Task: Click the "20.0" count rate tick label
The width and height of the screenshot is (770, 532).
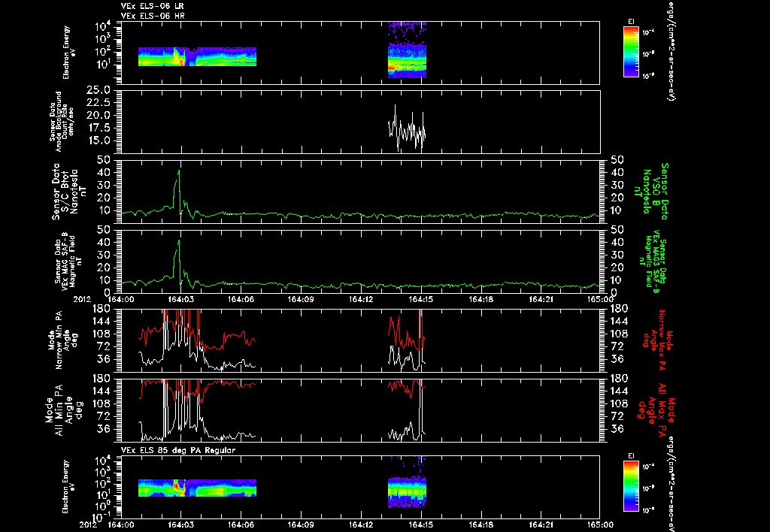Action: [99, 115]
